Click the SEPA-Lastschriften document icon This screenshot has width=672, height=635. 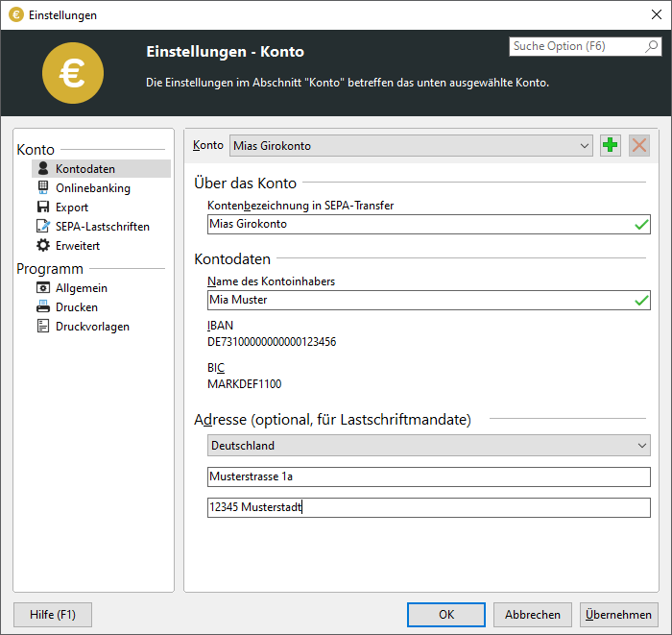coord(43,227)
